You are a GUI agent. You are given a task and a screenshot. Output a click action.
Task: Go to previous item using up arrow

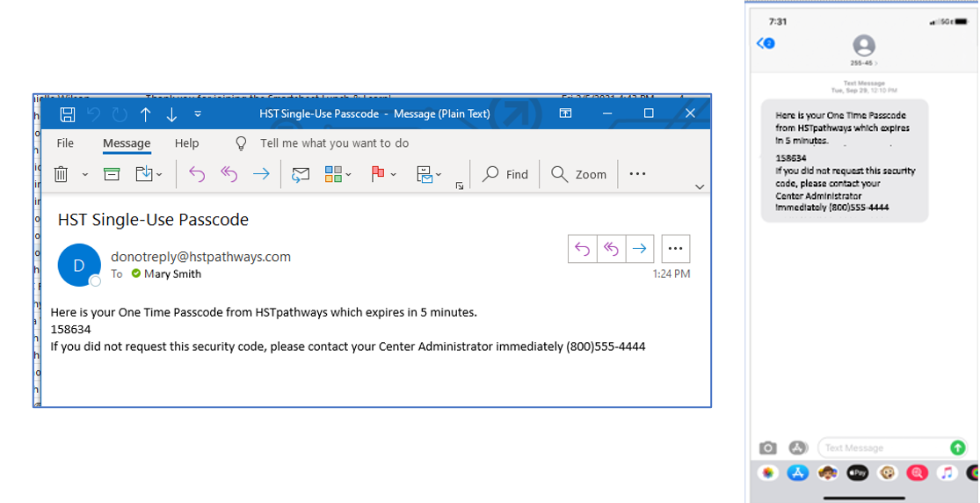point(146,113)
